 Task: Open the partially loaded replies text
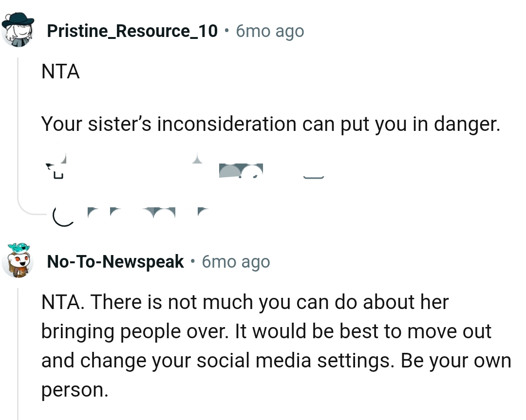tap(146, 212)
